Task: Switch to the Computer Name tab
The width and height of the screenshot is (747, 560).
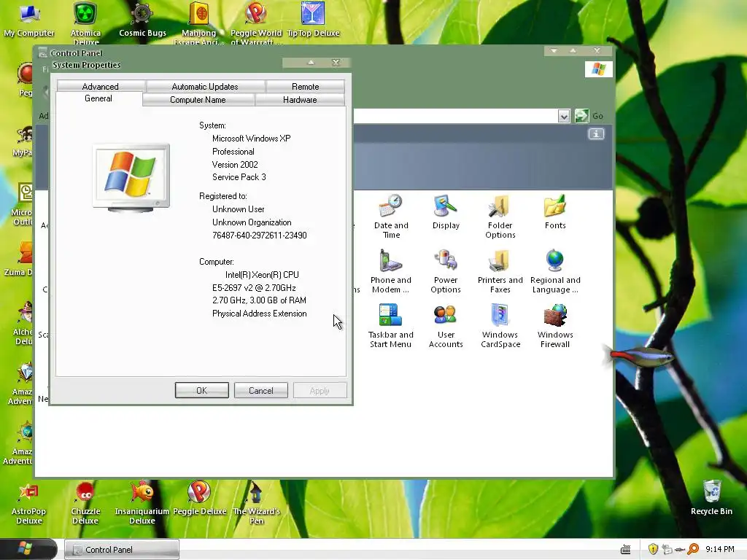Action: 198,99
